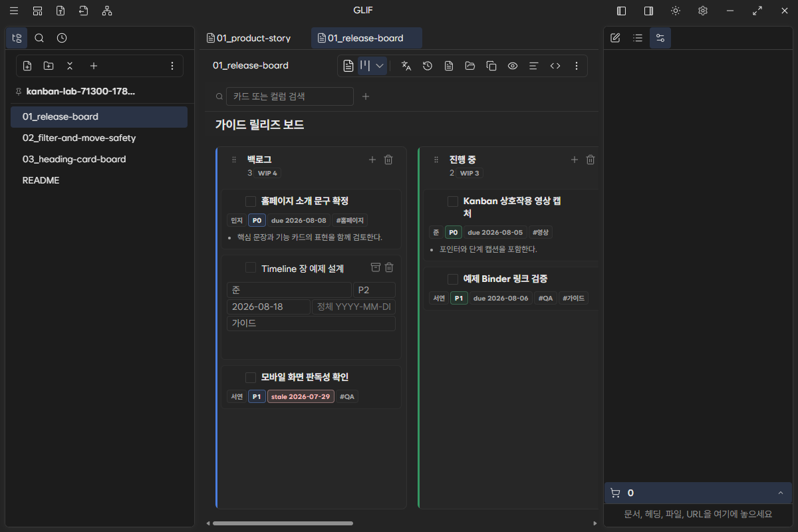Image resolution: width=798 pixels, height=532 pixels.
Task: Open the properties sliders tab in right panel
Action: tap(660, 38)
